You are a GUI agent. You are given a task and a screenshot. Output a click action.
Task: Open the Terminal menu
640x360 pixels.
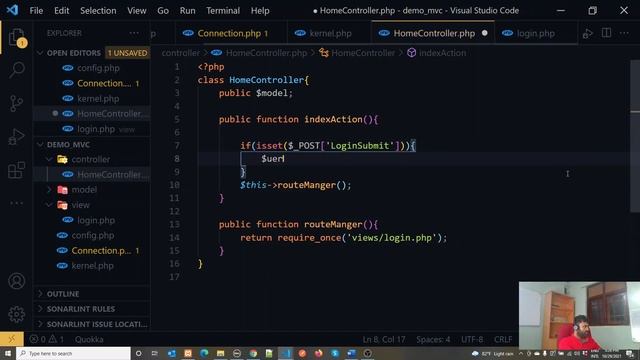tap(223, 11)
